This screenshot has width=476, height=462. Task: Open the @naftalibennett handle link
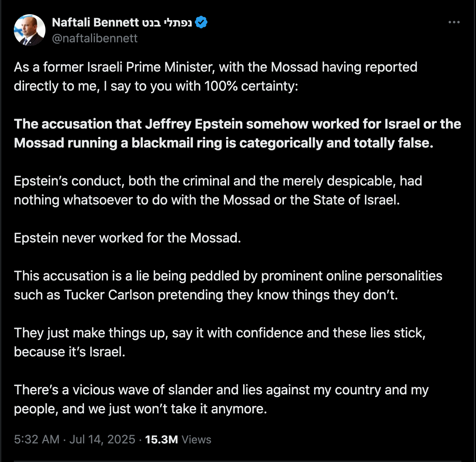pyautogui.click(x=95, y=38)
